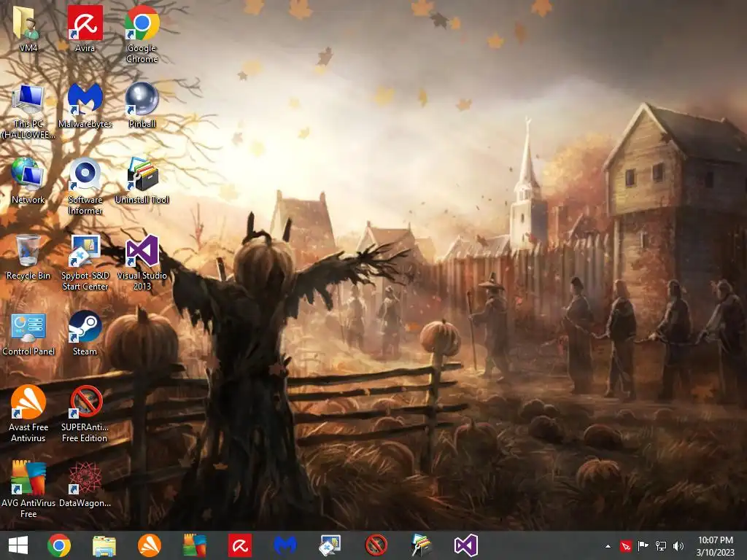The height and width of the screenshot is (560, 747).
Task: Click the Avira tray icon
Action: point(625,546)
